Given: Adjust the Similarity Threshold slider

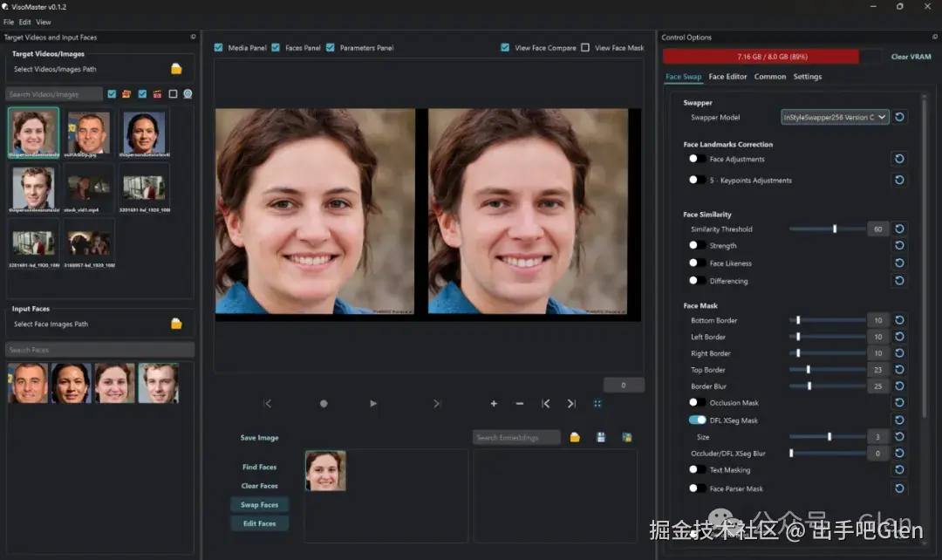Looking at the screenshot, I should [x=827, y=229].
